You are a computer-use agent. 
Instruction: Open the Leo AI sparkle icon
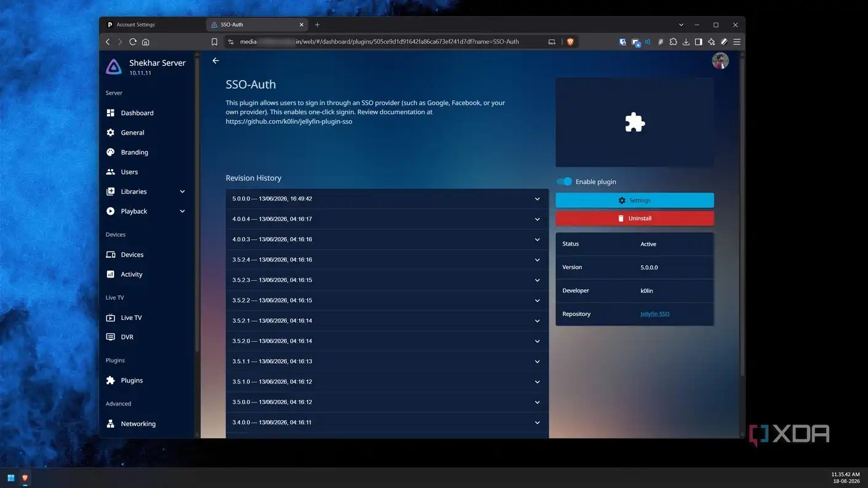(711, 42)
